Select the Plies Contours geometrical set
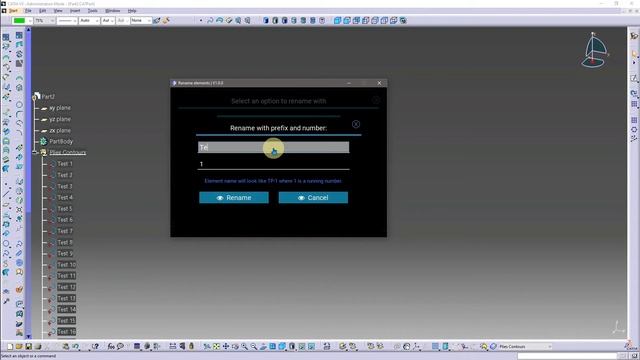640x360 pixels. click(x=67, y=152)
